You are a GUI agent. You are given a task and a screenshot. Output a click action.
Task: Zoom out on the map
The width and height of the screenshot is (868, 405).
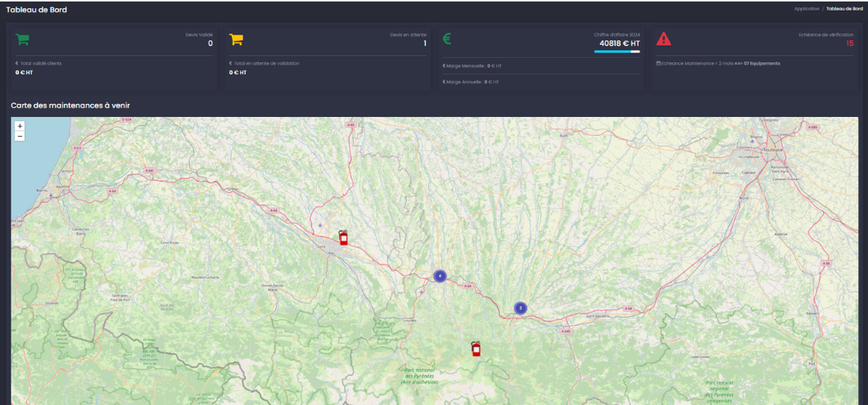(x=20, y=136)
